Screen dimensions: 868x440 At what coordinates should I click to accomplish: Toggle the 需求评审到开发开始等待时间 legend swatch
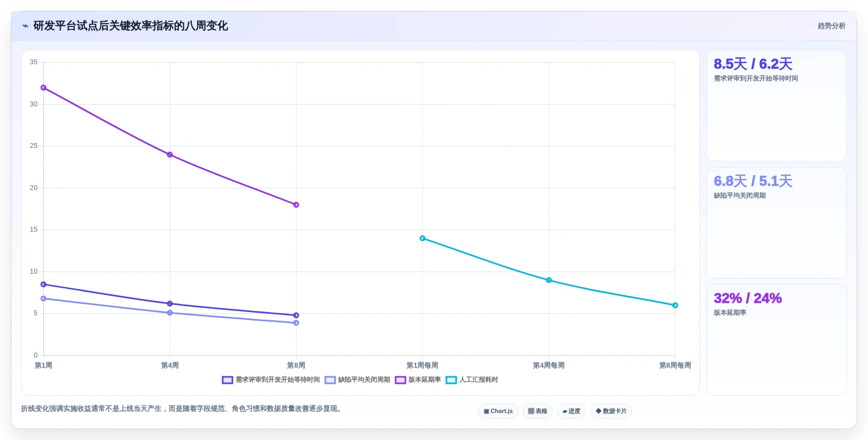click(x=228, y=380)
